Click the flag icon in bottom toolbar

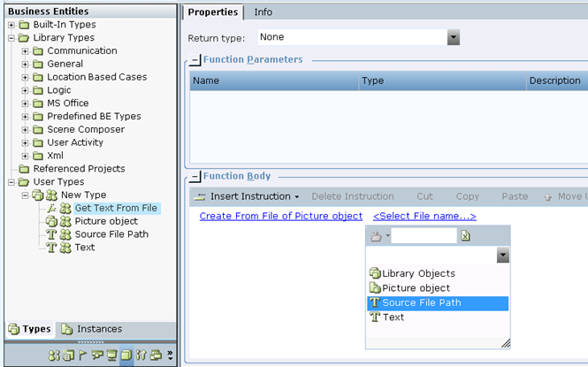[x=82, y=355]
